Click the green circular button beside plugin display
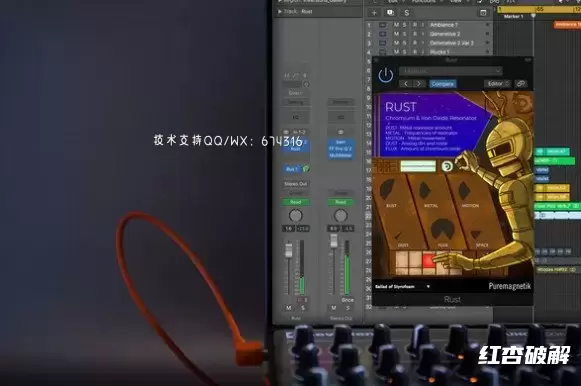The height and width of the screenshot is (386, 581). coord(447,166)
